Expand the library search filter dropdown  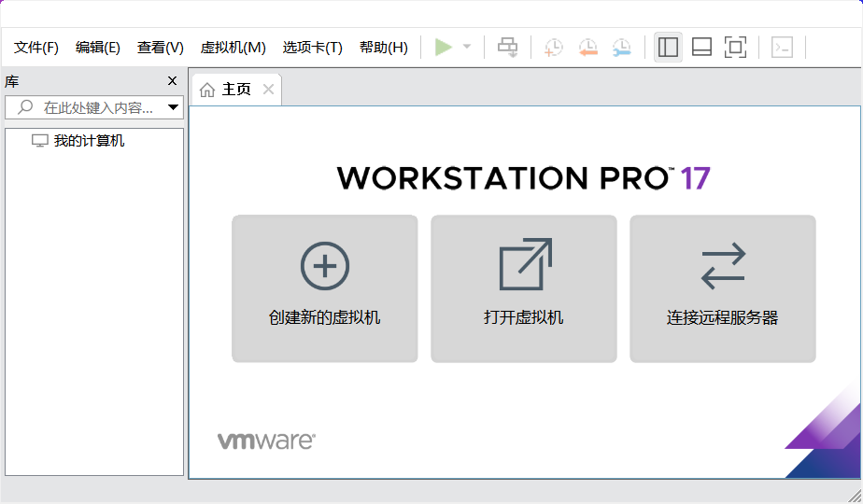coord(174,107)
